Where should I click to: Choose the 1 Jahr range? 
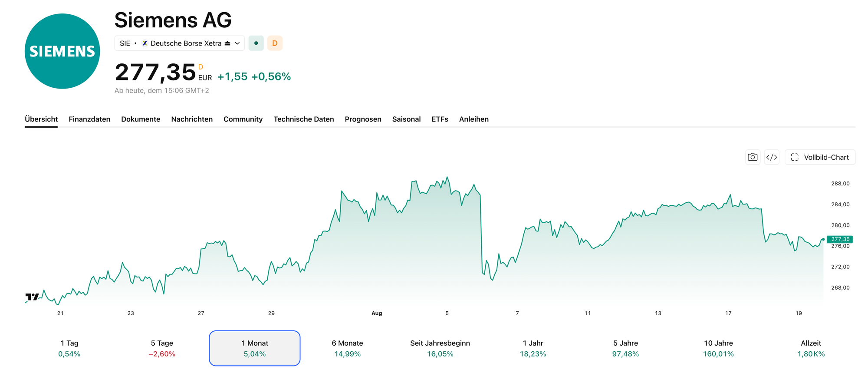pos(533,348)
